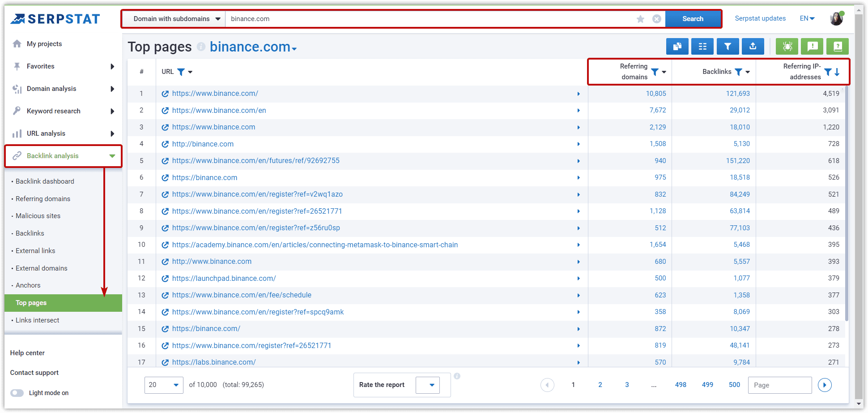Clear the search field with X icon
This screenshot has height=413, width=868.
click(x=656, y=19)
